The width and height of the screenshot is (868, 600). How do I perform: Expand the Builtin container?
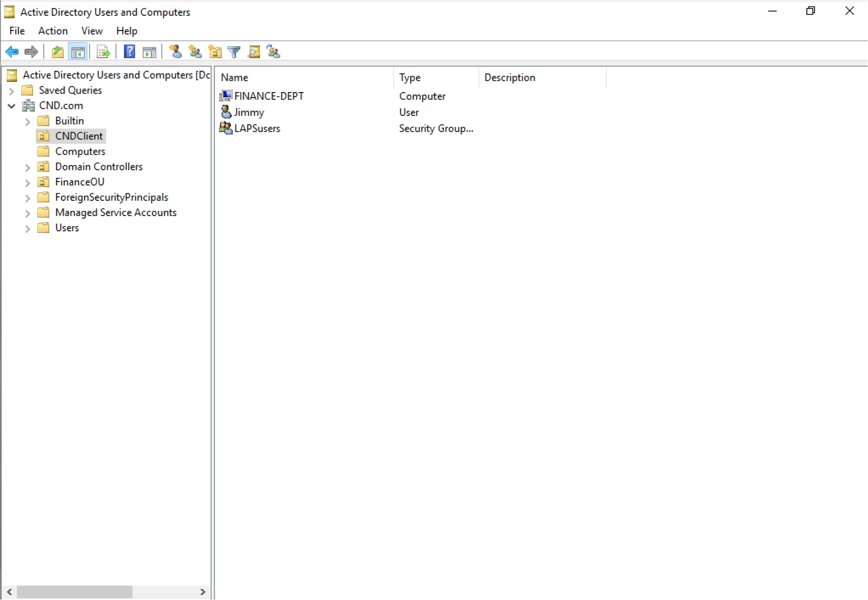(x=27, y=122)
